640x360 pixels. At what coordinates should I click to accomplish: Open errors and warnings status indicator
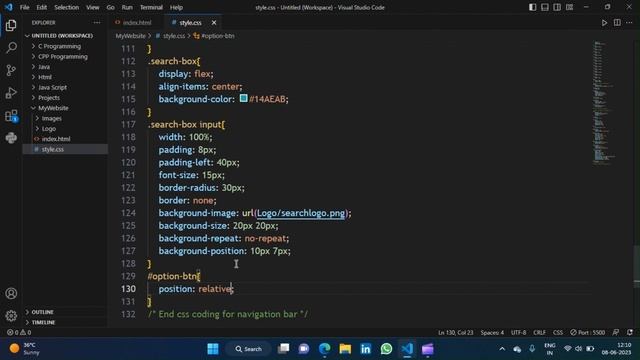19,332
